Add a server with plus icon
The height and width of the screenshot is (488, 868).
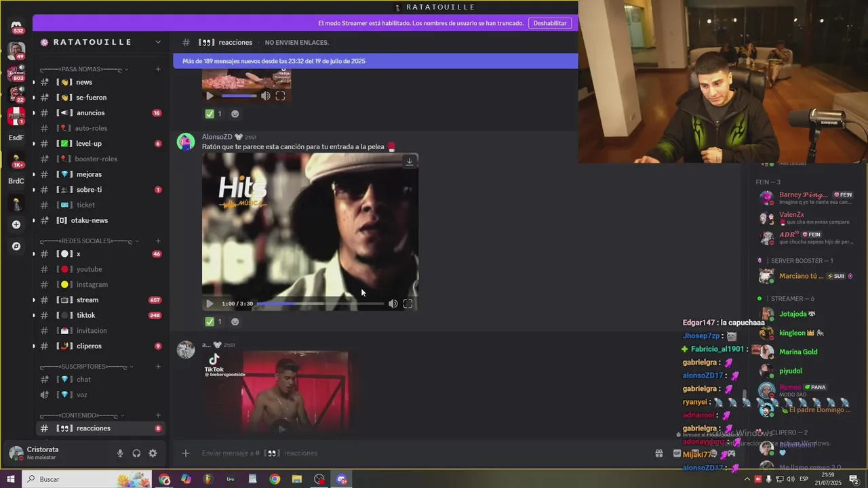coord(16,224)
